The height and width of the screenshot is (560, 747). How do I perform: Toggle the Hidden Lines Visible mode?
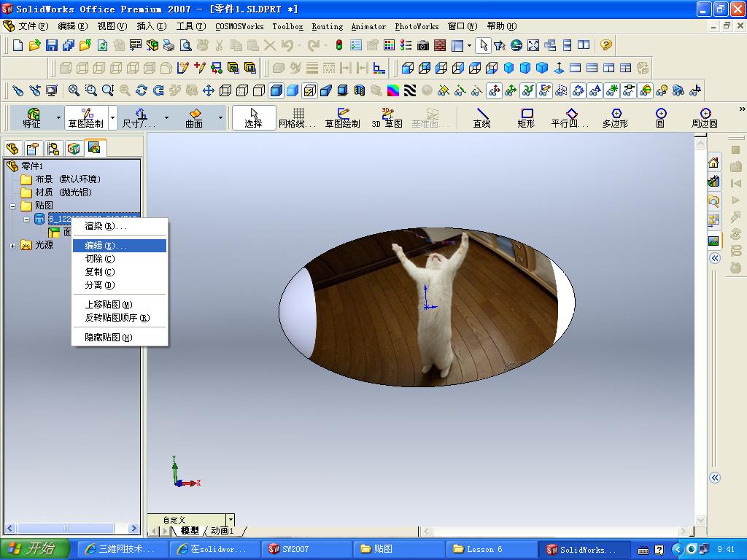pyautogui.click(x=242, y=90)
